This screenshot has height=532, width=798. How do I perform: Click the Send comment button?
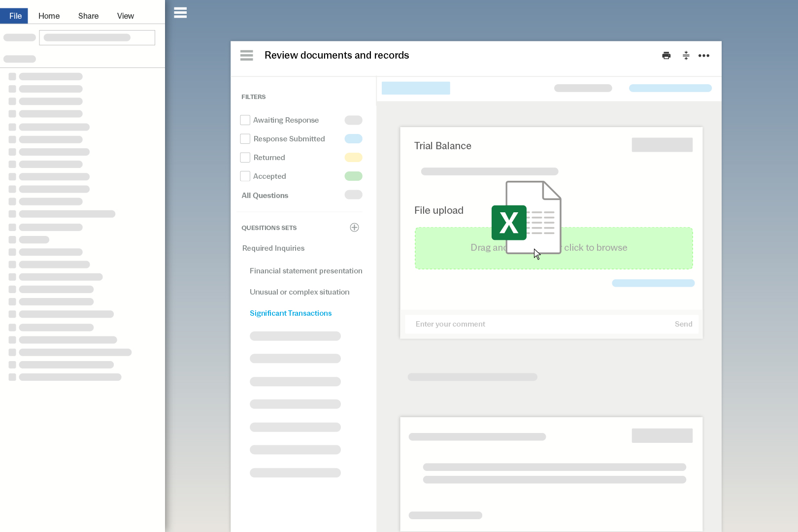click(x=683, y=324)
